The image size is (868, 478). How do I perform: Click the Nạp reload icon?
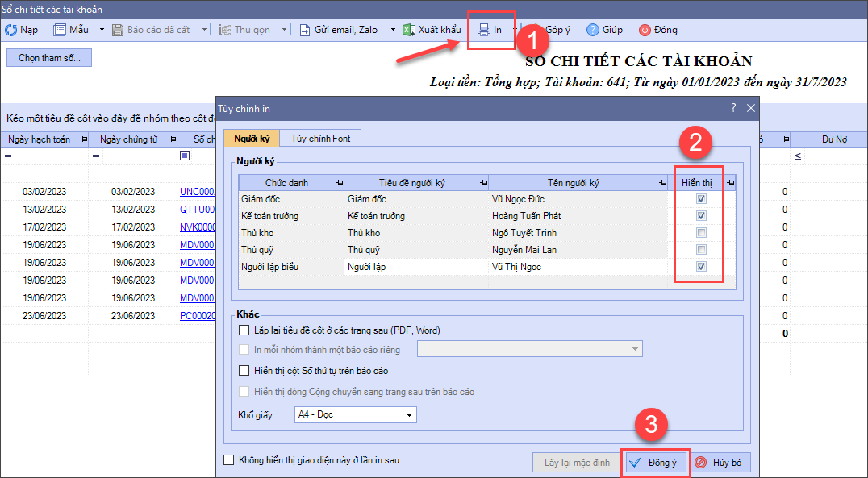[11, 30]
